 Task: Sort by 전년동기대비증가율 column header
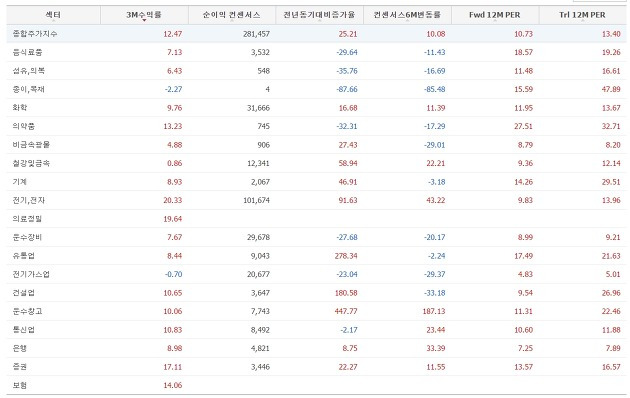tap(319, 15)
